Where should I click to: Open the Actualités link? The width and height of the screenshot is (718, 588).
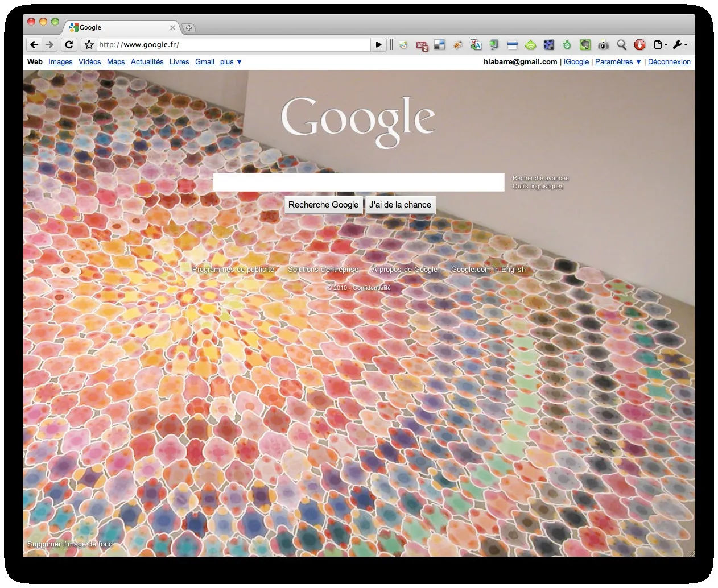tap(147, 62)
